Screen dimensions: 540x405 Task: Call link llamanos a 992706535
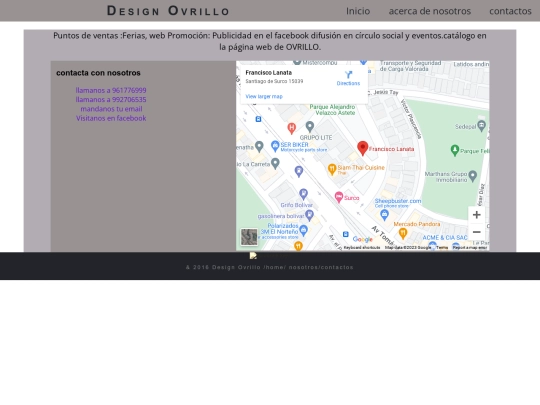[111, 100]
